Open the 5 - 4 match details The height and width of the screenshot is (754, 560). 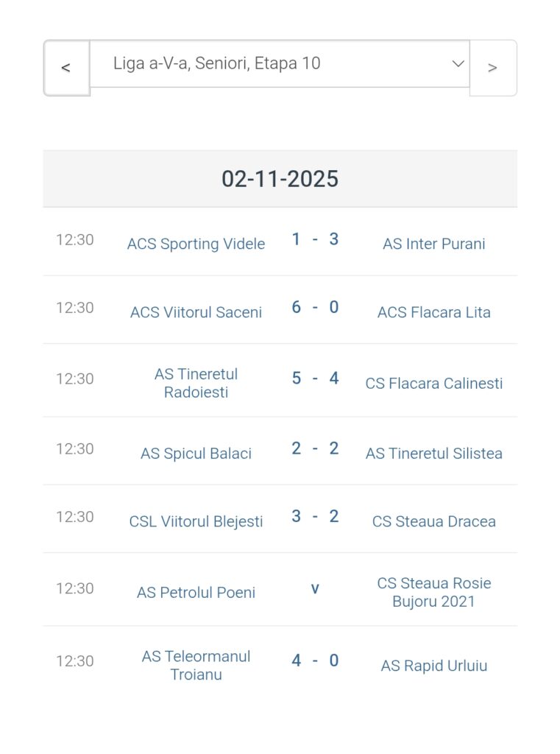click(314, 378)
